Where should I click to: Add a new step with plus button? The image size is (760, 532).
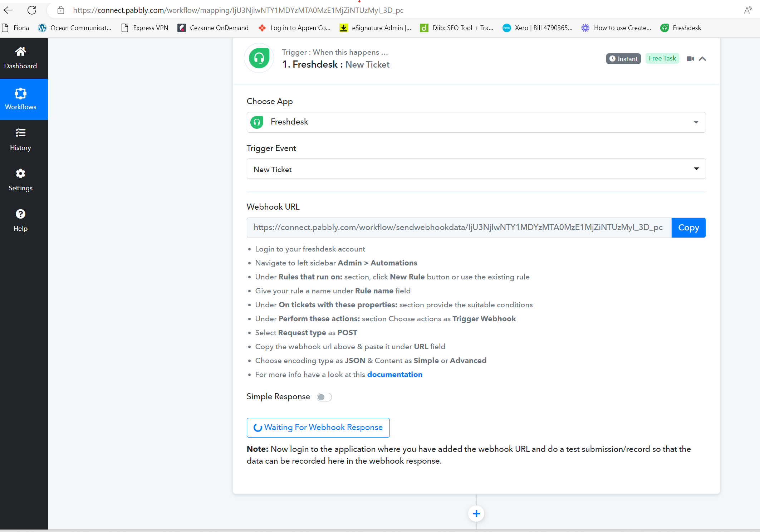[x=476, y=514]
